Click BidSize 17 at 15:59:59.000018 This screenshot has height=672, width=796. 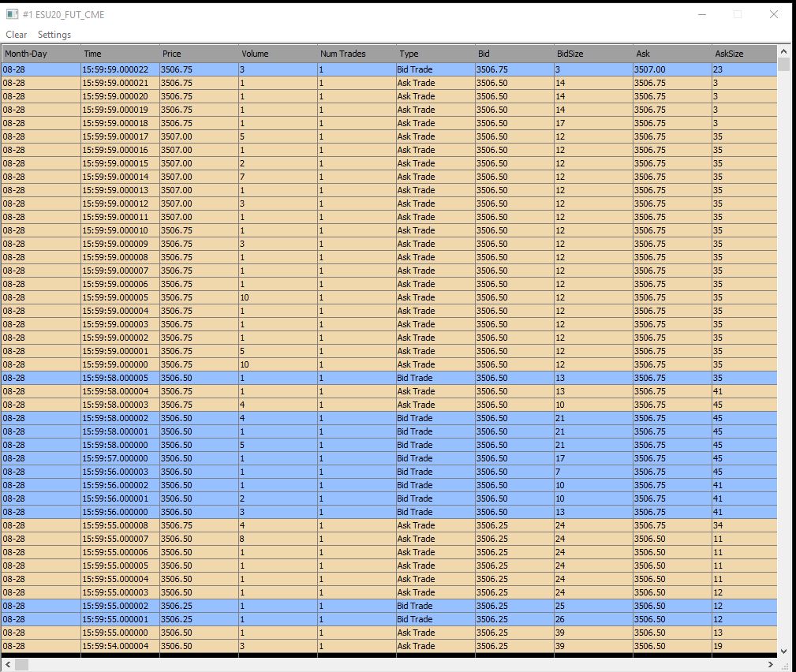593,123
